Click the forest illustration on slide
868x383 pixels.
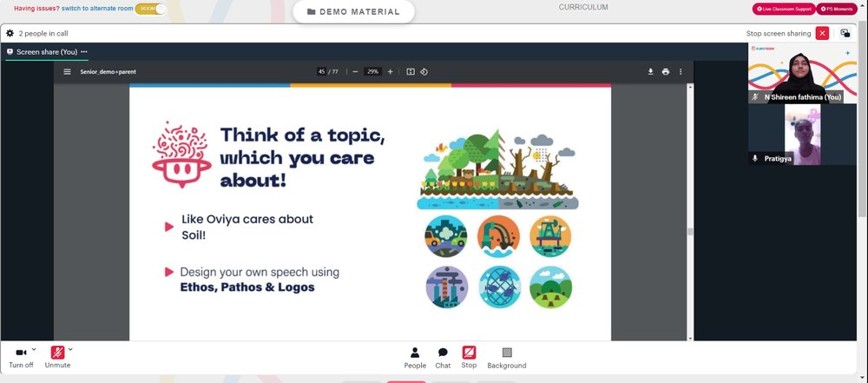(497, 169)
